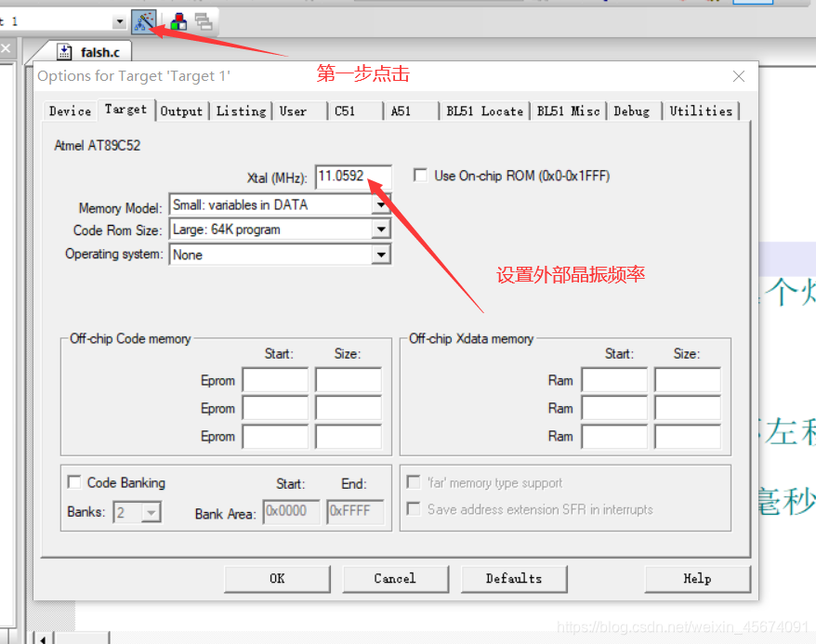The height and width of the screenshot is (644, 816).
Task: Click the Manage Project Items colored blocks icon
Action: pos(178,21)
